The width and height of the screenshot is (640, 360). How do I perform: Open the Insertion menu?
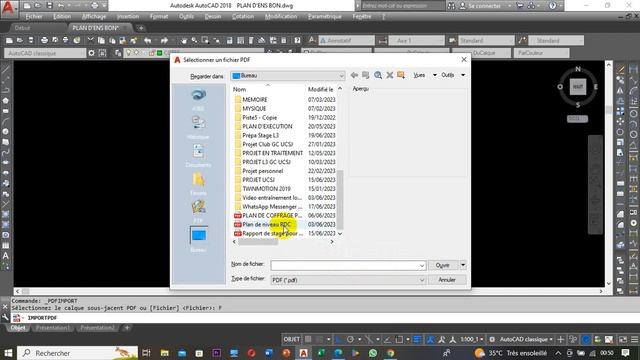128,17
